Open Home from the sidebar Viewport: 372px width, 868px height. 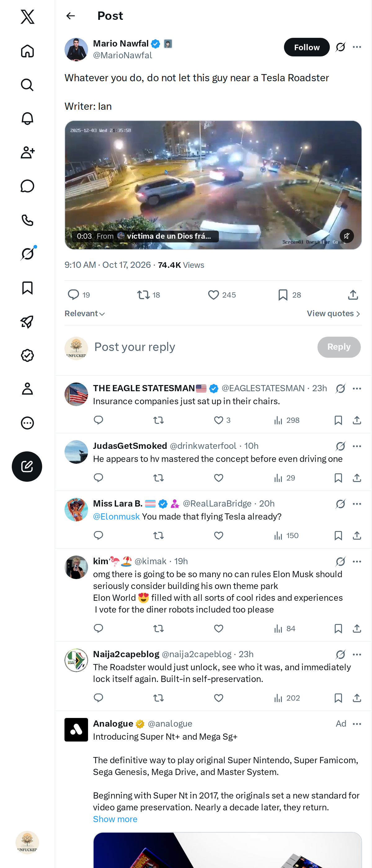[27, 51]
